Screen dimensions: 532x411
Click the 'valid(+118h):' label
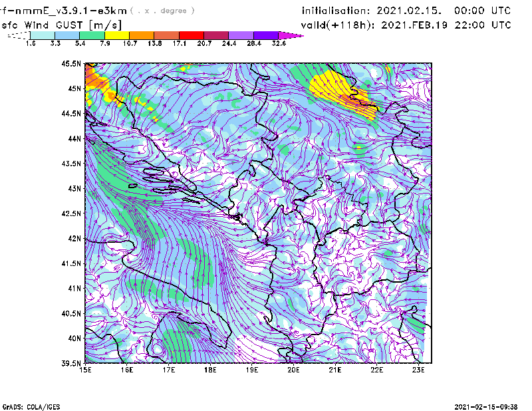click(338, 25)
